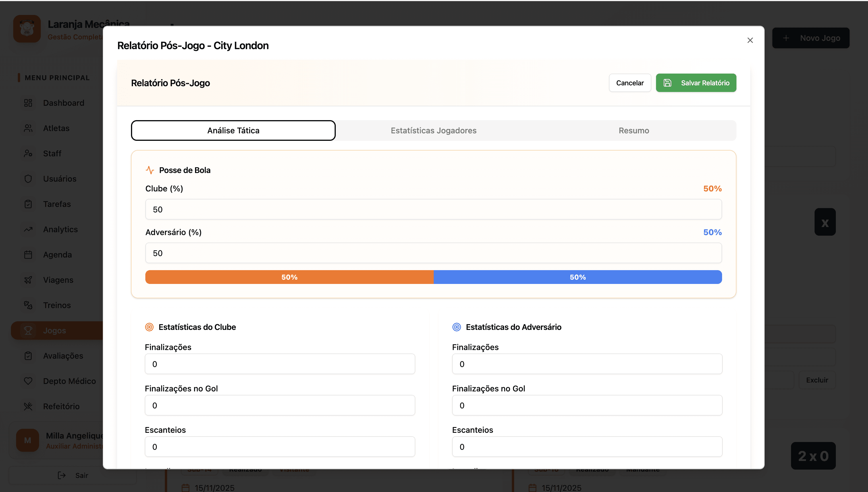The image size is (868, 492).
Task: Switch to the Estatísticas Jogadores tab
Action: pos(433,130)
